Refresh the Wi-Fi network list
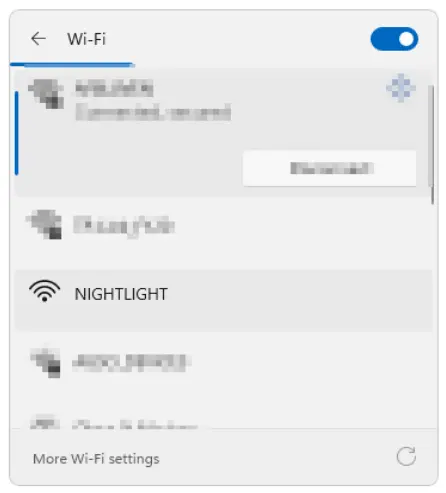 click(x=406, y=456)
